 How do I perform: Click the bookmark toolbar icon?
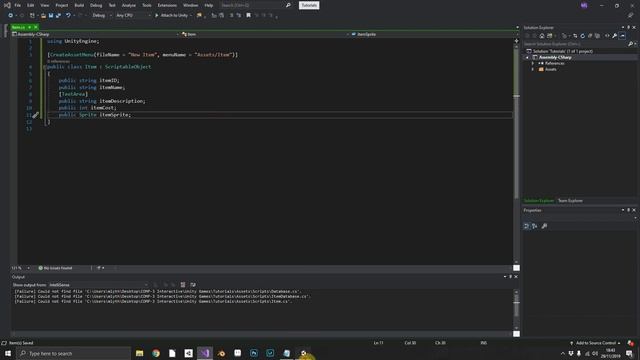click(x=248, y=16)
